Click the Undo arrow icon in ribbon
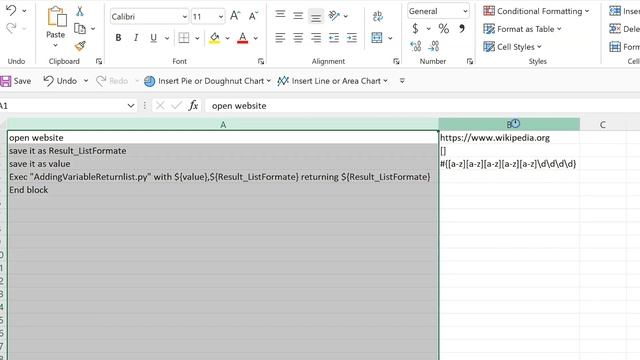This screenshot has width=640, height=360. 11,10
